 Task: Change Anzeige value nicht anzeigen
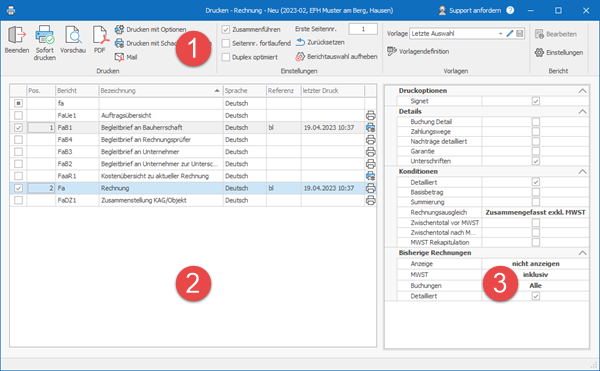point(535,264)
